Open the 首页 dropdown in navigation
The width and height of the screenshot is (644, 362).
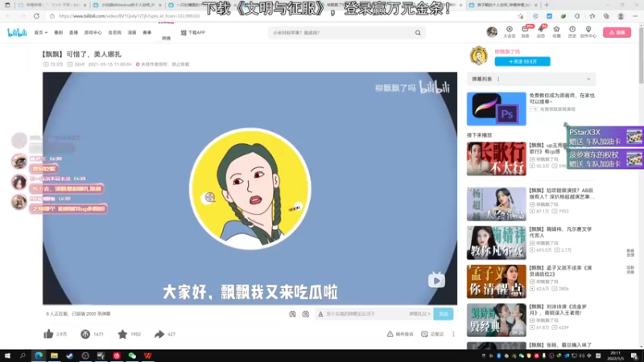41,32
